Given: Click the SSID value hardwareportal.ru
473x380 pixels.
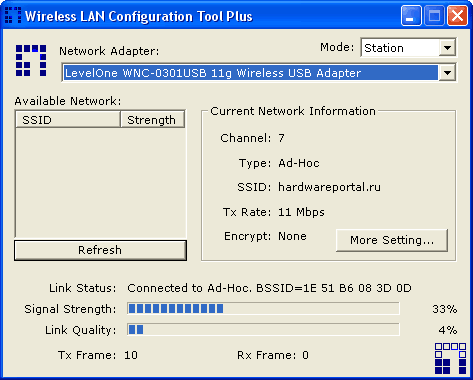Looking at the screenshot, I should click(329, 187).
